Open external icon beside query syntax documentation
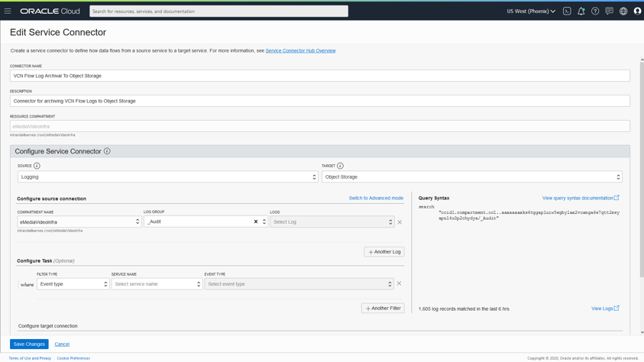This screenshot has width=644, height=362. pos(616,198)
